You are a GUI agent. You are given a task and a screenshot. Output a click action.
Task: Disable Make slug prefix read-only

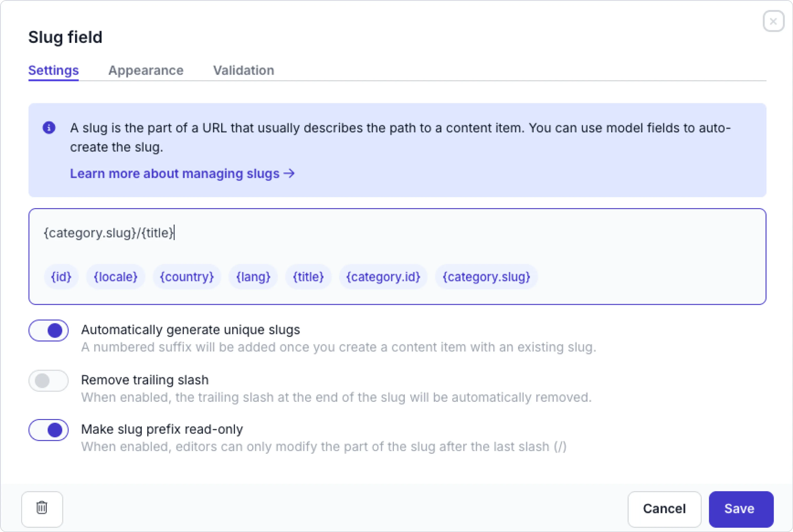click(x=49, y=430)
